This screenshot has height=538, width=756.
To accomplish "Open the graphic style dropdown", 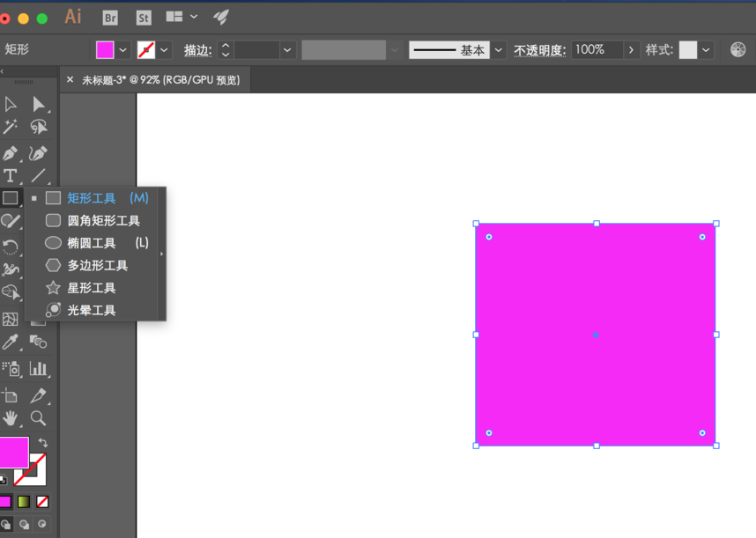I will [x=707, y=50].
